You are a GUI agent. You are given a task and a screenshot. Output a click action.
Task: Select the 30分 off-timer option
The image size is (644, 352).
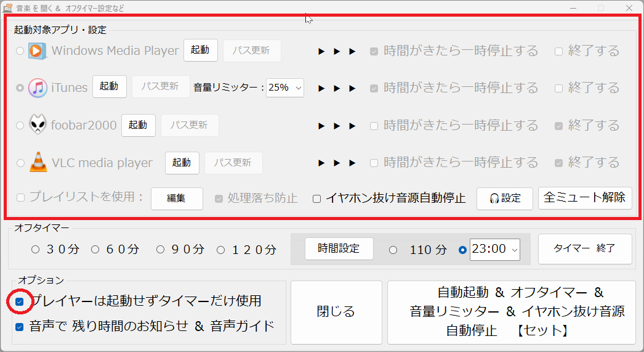pos(35,249)
